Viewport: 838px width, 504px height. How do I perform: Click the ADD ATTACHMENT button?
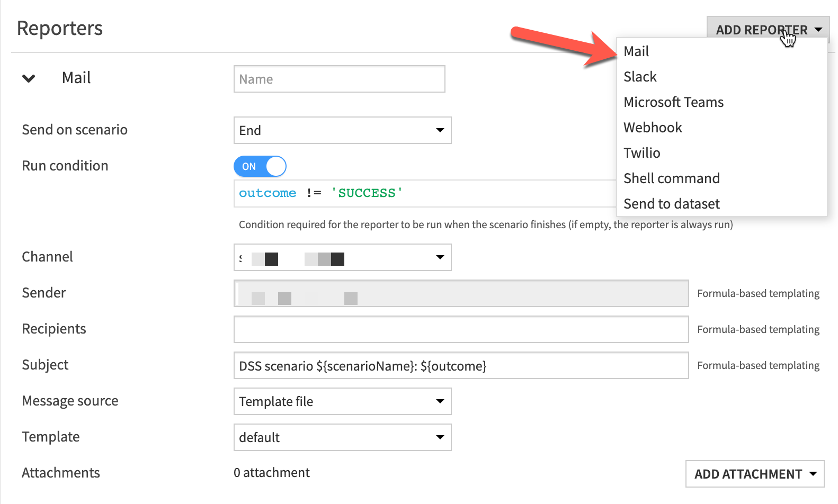point(754,474)
